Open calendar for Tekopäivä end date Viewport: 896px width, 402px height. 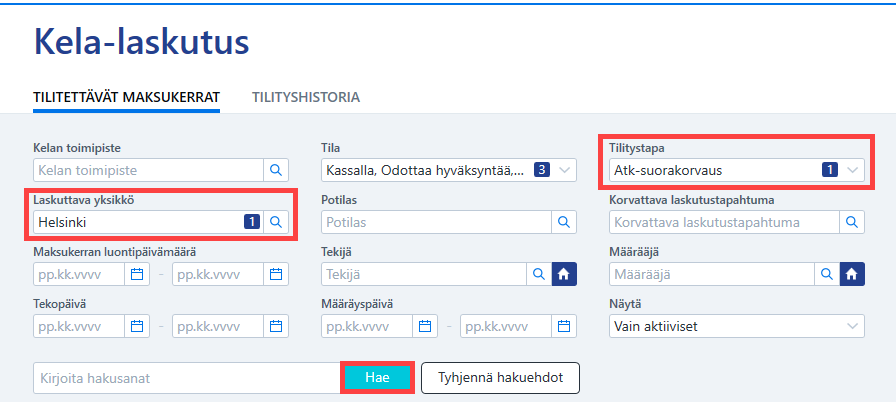pos(276,326)
